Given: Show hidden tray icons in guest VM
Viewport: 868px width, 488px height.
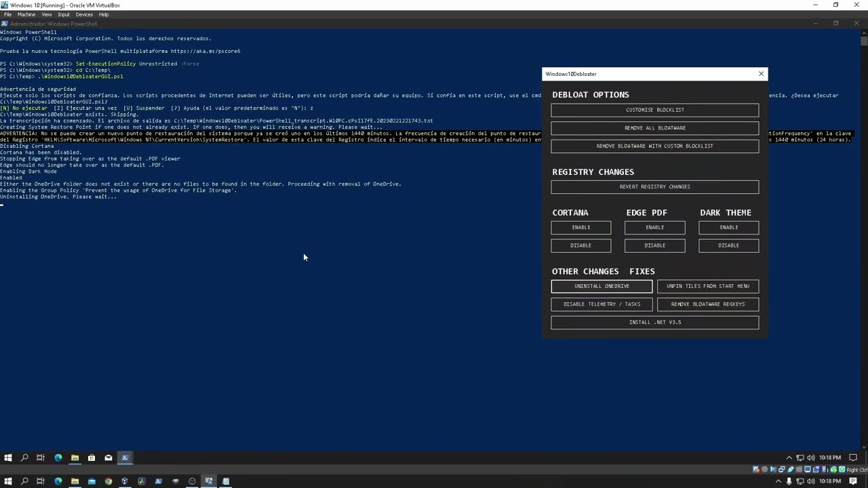Looking at the screenshot, I should (x=789, y=457).
